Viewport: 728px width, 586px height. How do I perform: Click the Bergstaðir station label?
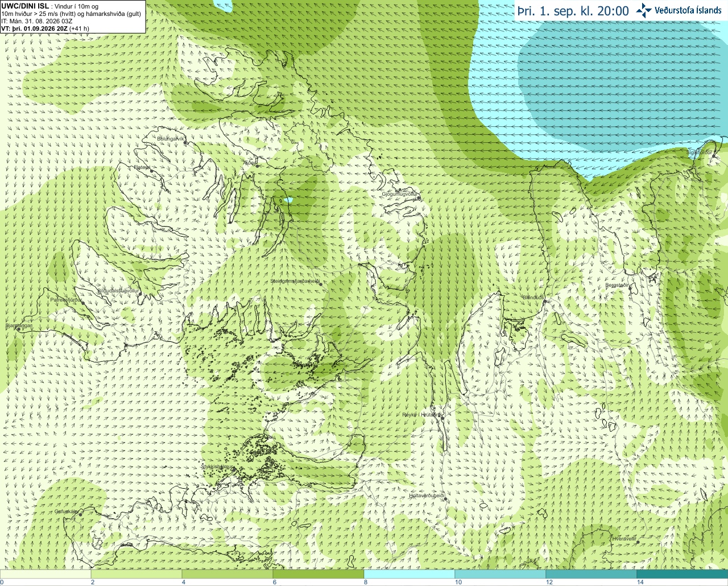[x=617, y=285]
